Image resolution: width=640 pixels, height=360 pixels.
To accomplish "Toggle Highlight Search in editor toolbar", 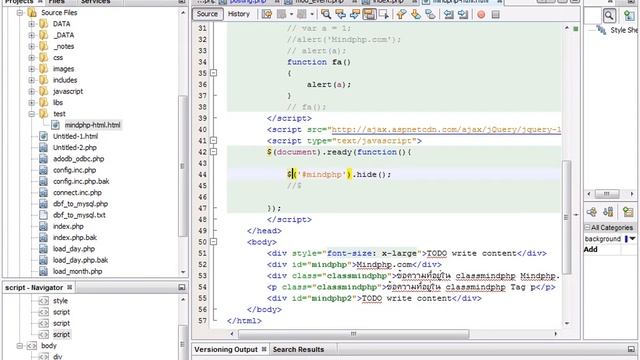I will [x=369, y=14].
